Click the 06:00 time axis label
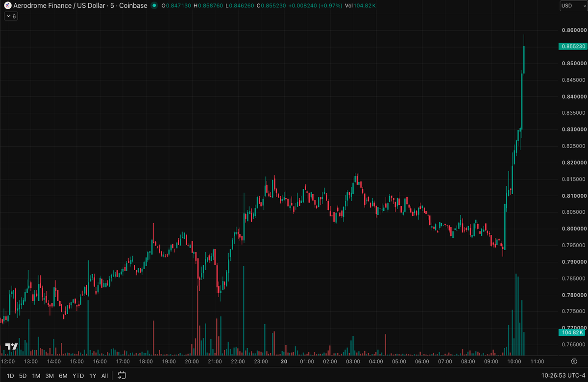Viewport: 588px width, 382px height. click(x=422, y=361)
